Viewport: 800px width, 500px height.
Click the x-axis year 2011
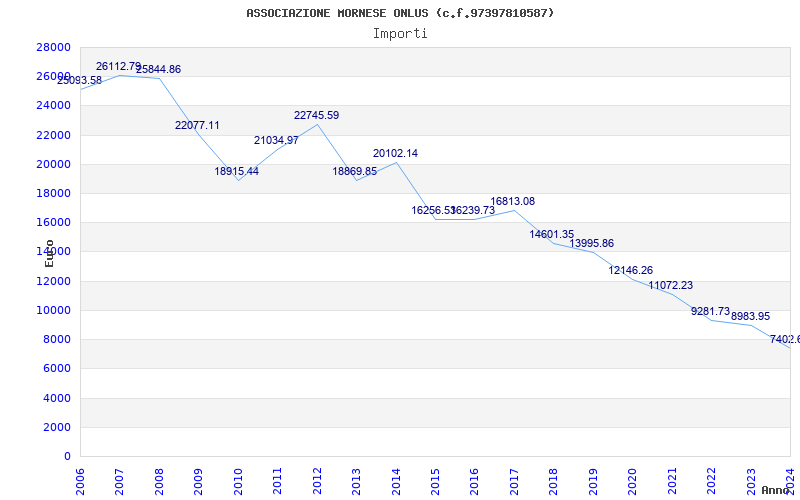(277, 481)
